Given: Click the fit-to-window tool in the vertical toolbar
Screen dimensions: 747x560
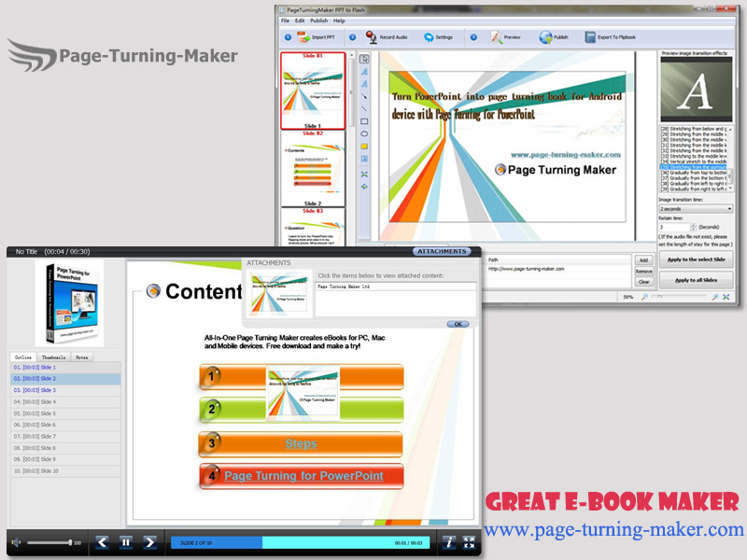Looking at the screenshot, I should click(364, 175).
